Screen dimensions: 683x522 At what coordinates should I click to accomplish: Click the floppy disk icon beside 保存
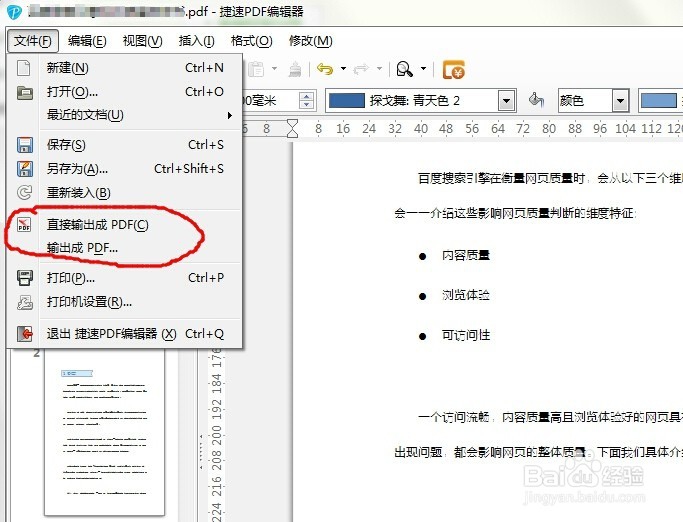pyautogui.click(x=24, y=145)
